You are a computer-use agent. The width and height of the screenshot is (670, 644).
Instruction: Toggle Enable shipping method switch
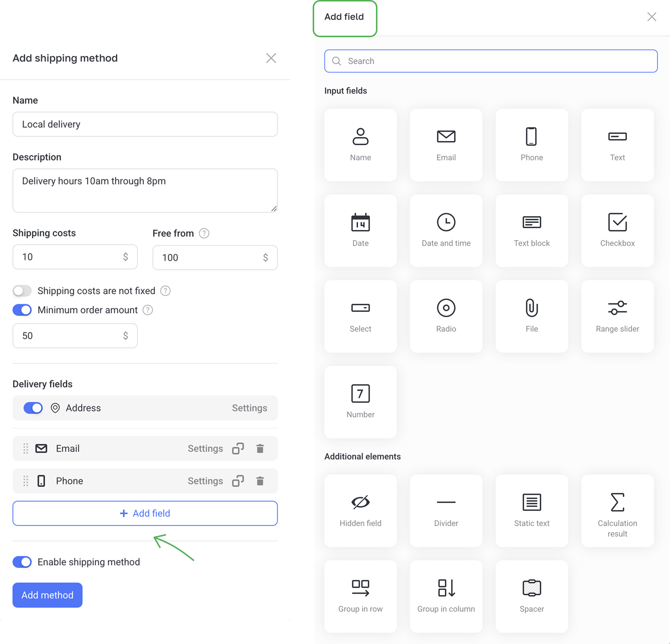coord(22,562)
